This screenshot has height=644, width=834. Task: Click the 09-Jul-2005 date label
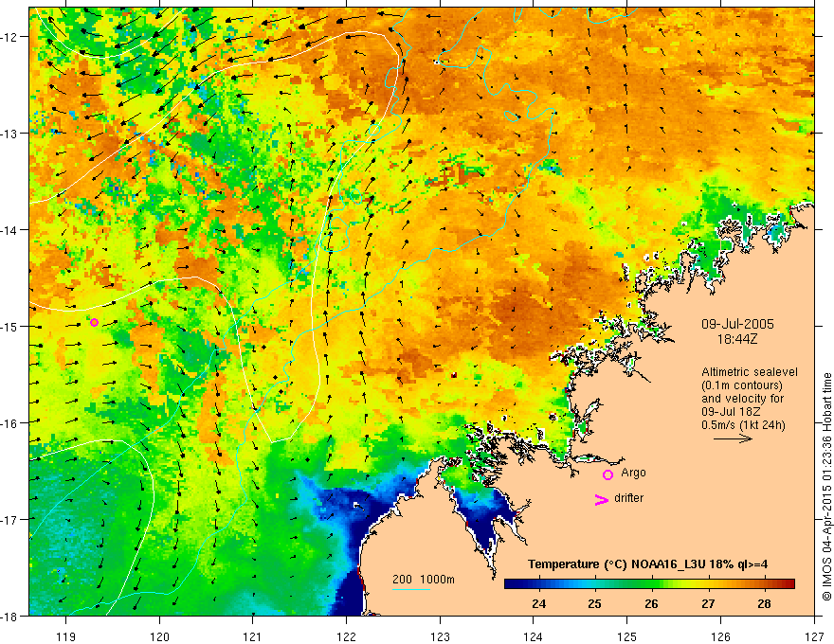(737, 324)
